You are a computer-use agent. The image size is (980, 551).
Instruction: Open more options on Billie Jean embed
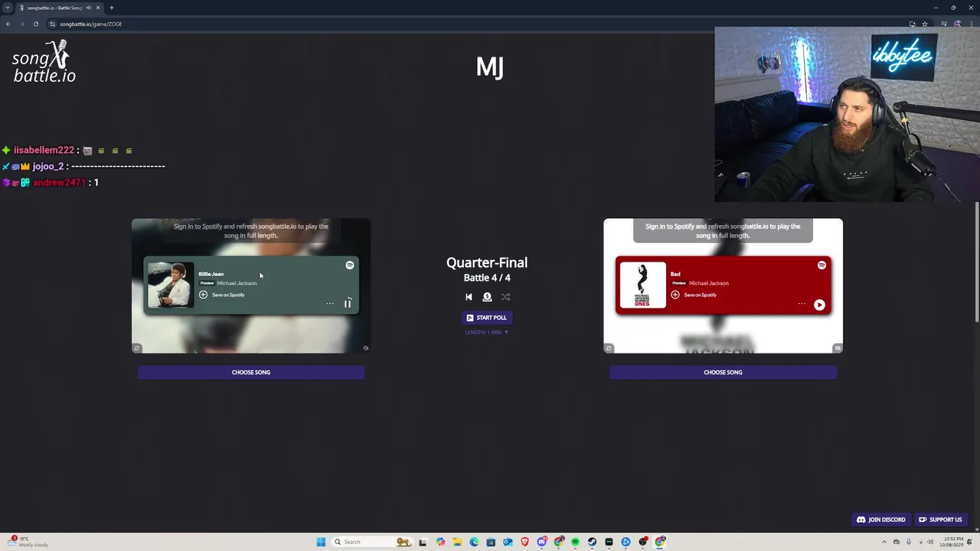click(330, 304)
